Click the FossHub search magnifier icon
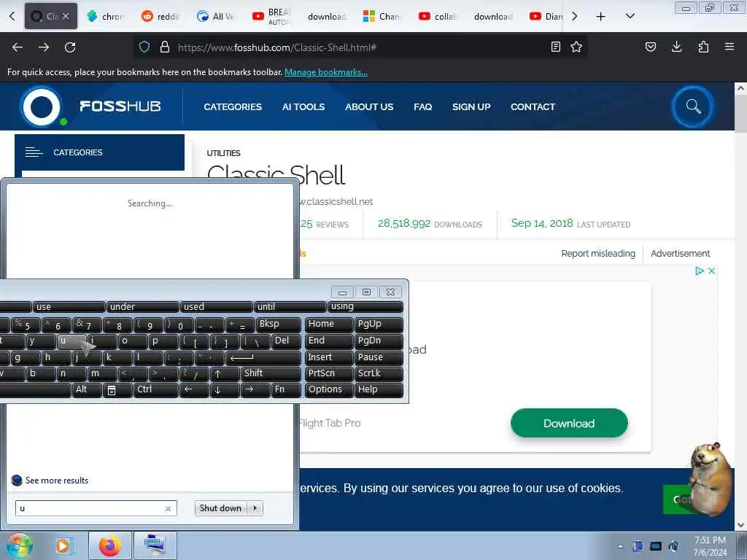 coord(693,106)
